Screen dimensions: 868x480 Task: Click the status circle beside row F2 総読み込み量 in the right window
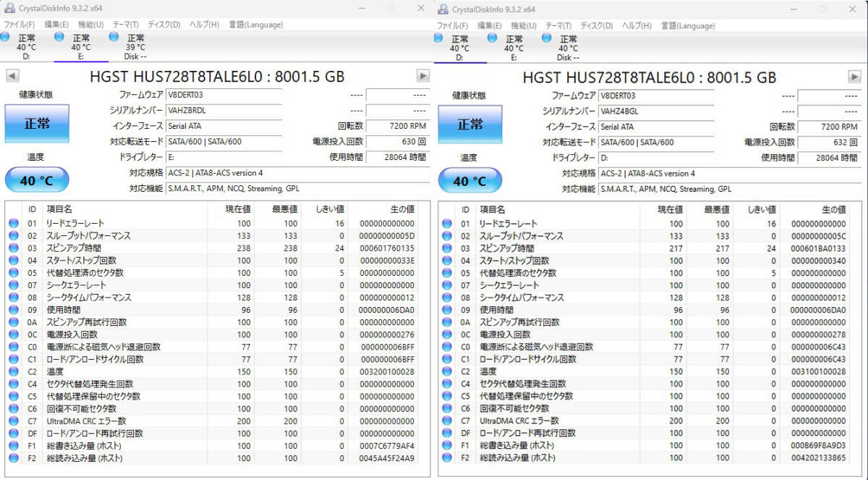(446, 458)
